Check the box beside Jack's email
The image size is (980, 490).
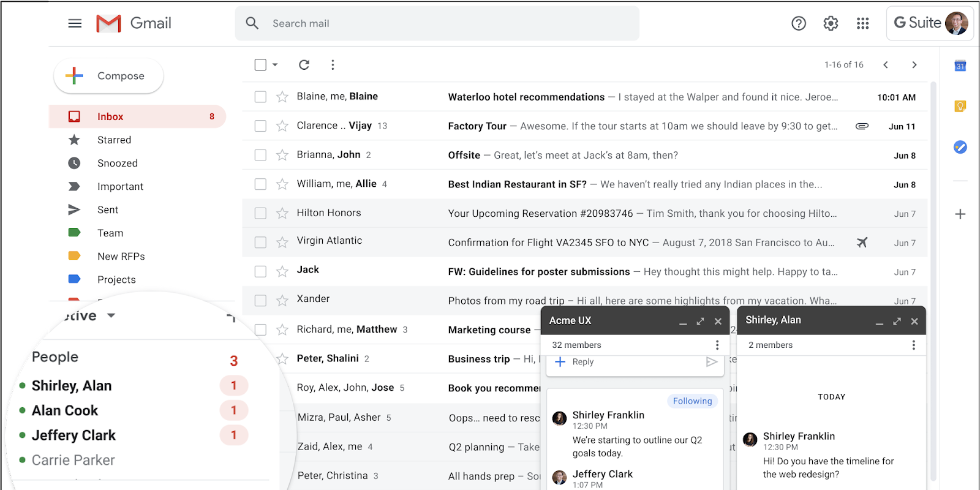pyautogui.click(x=260, y=271)
